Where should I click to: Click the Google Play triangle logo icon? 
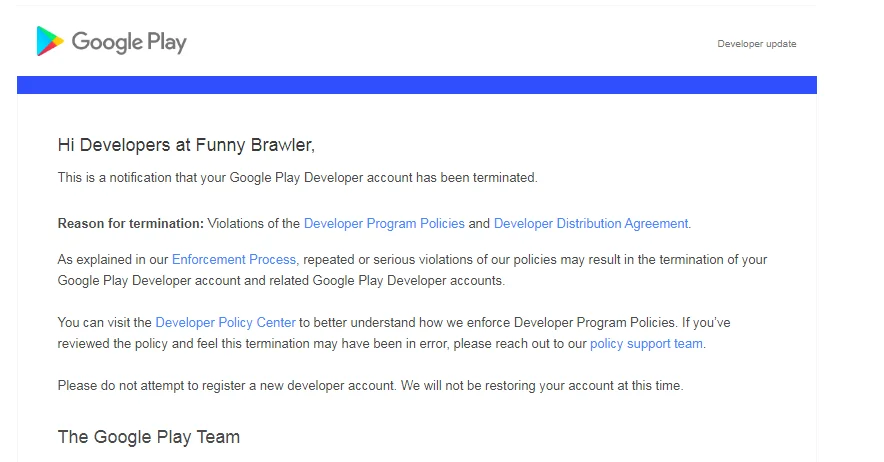pos(50,41)
